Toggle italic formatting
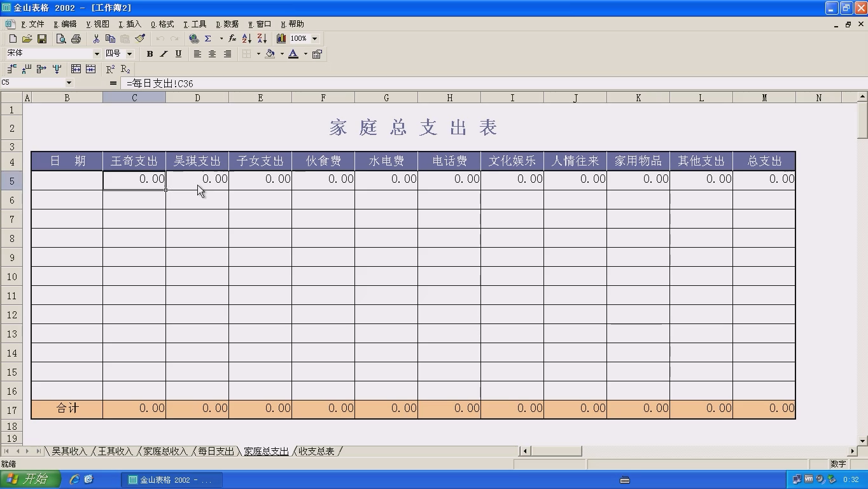This screenshot has width=868, height=489. tap(164, 54)
